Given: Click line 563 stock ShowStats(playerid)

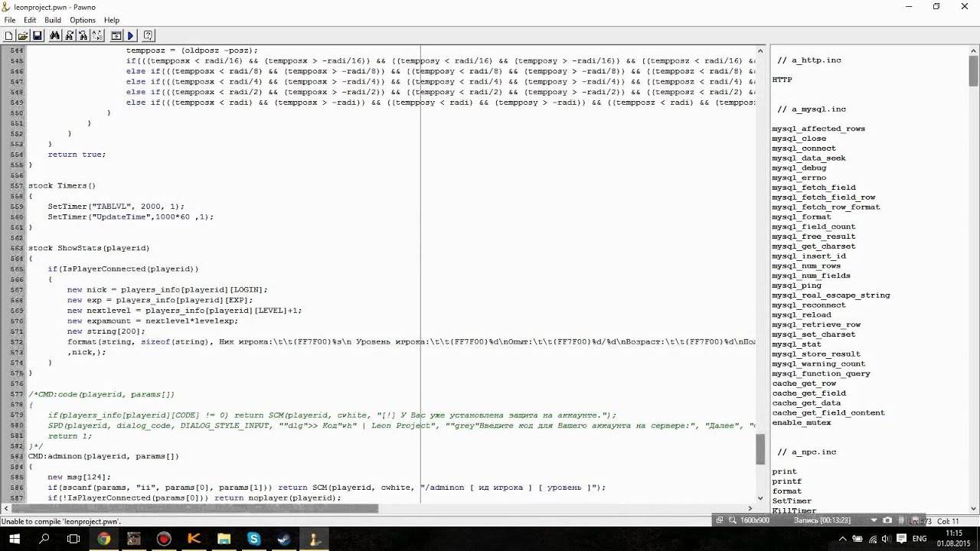Looking at the screenshot, I should tap(89, 248).
